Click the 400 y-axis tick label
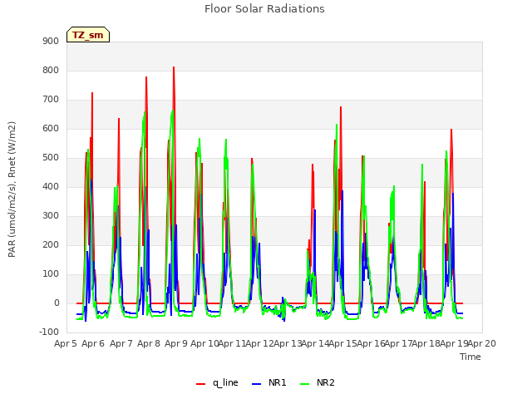 pyautogui.click(x=51, y=186)
